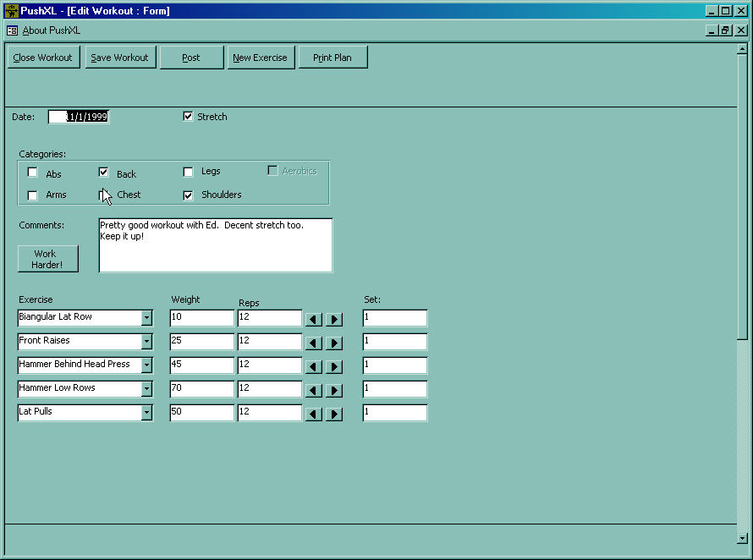Screen dimensions: 753x560
Task: Click the Print Plan button
Action: 333,58
